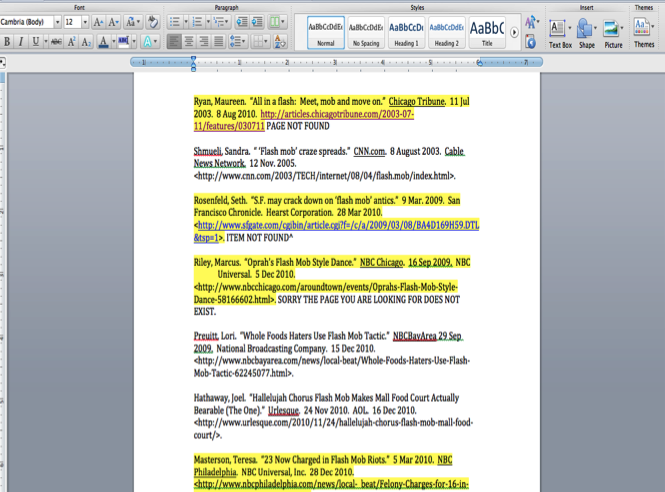Viewport: 665px width, 492px height.
Task: Click the "PAGE NOT FOUND" text
Action: pos(298,126)
